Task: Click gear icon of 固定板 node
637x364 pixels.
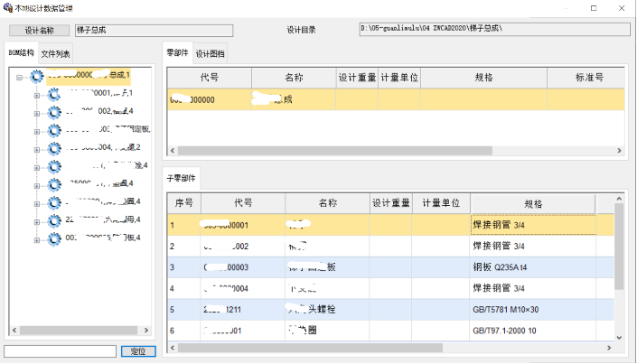Action: [x=54, y=131]
